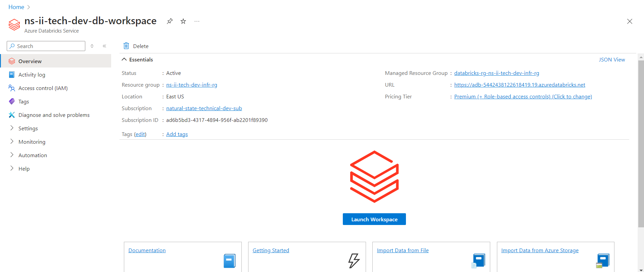This screenshot has height=272, width=644.
Task: Collapse the sidebar menu with double chevron
Action: pyautogui.click(x=104, y=46)
